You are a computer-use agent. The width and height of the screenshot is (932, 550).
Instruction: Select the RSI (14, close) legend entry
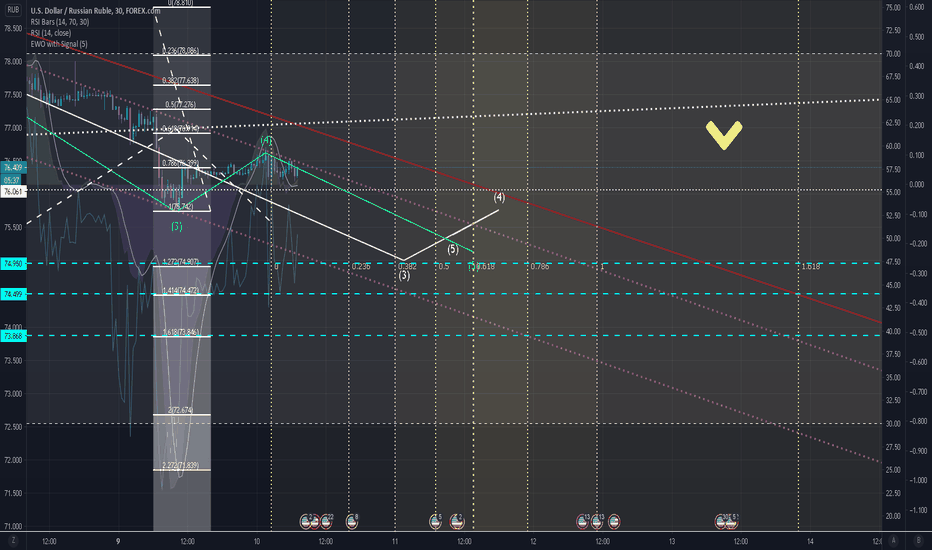[51, 33]
